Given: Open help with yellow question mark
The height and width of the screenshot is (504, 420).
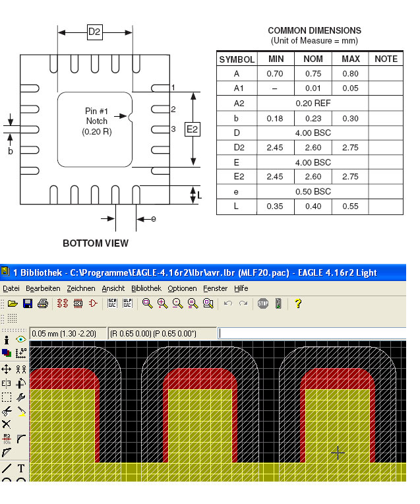Looking at the screenshot, I should pos(298,303).
